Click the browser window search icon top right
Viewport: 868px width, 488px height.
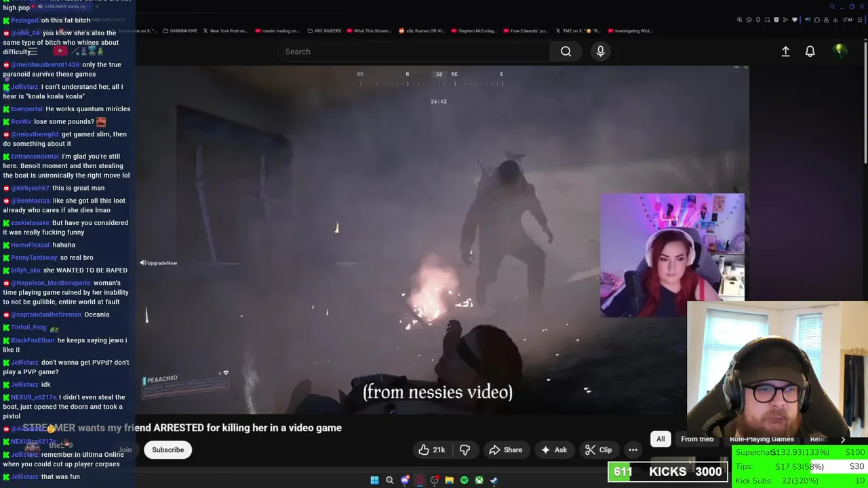[x=832, y=7]
